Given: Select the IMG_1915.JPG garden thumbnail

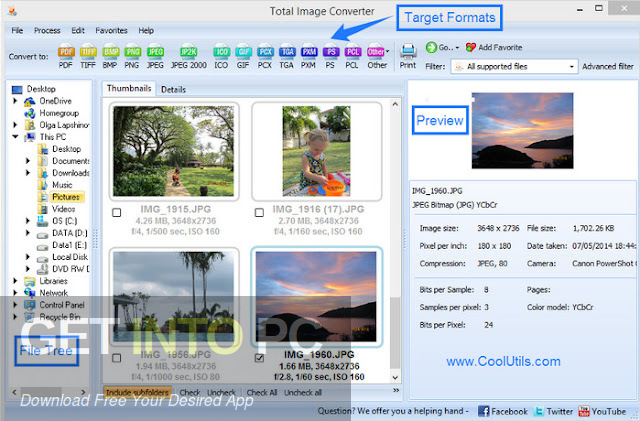Looking at the screenshot, I should tap(174, 151).
